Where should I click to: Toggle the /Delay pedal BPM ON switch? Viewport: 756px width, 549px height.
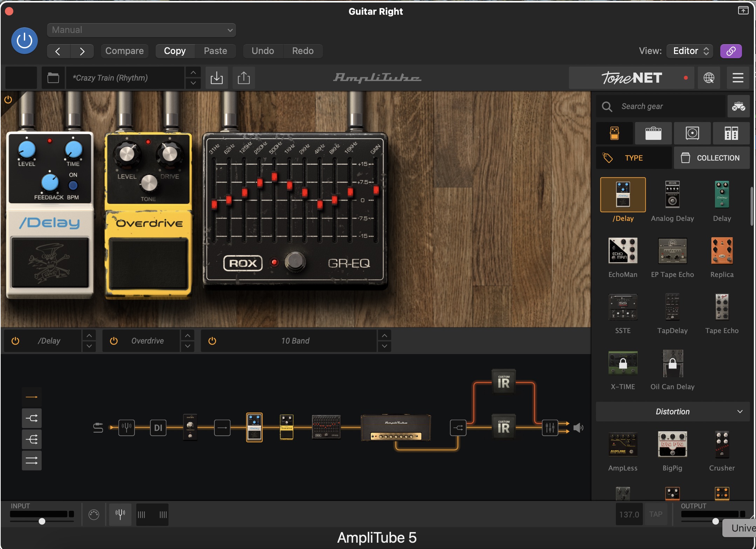(x=73, y=185)
